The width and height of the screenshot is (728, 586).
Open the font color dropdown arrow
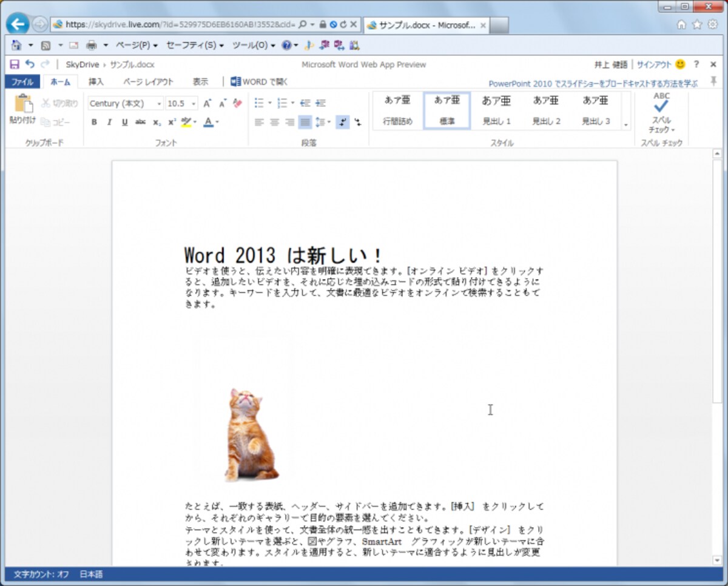click(217, 122)
